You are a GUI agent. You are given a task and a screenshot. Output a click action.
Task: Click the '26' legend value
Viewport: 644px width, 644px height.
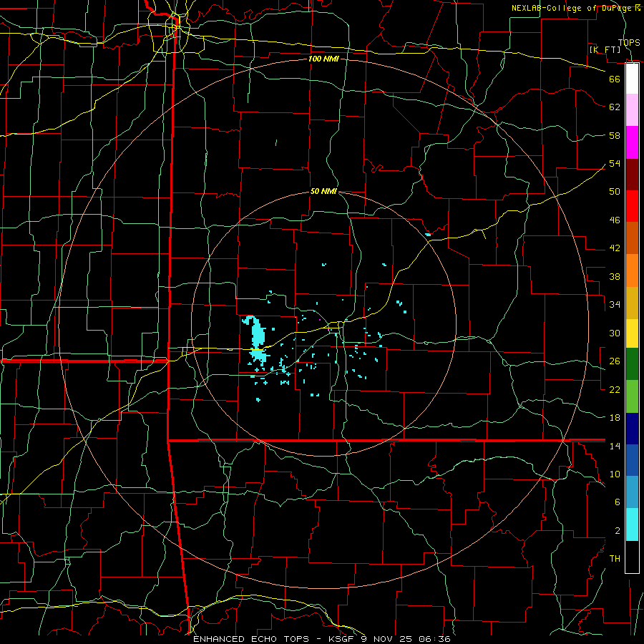coord(615,361)
